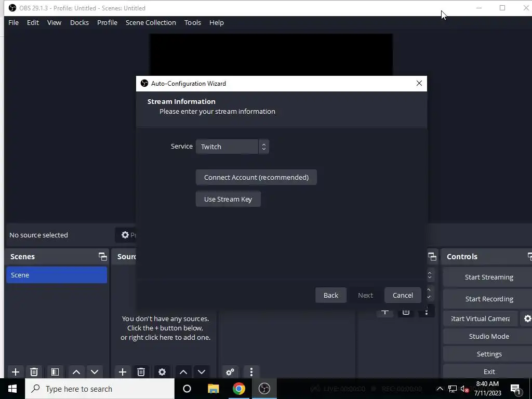Open advanced audio properties gears icon
This screenshot has height=399, width=532.
[x=230, y=372]
